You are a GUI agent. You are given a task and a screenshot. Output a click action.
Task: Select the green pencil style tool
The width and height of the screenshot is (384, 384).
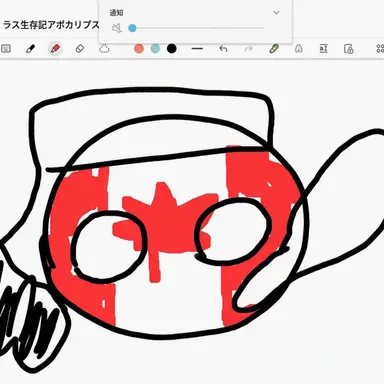pos(274,49)
